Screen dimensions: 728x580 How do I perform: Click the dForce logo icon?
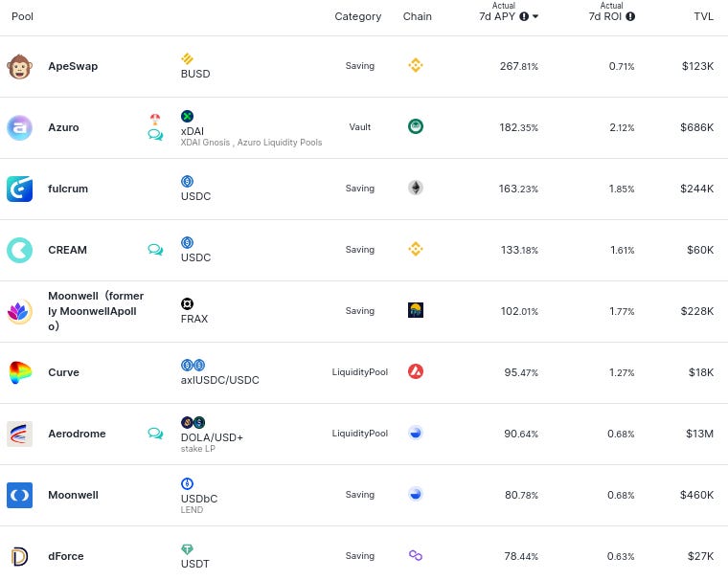click(19, 556)
